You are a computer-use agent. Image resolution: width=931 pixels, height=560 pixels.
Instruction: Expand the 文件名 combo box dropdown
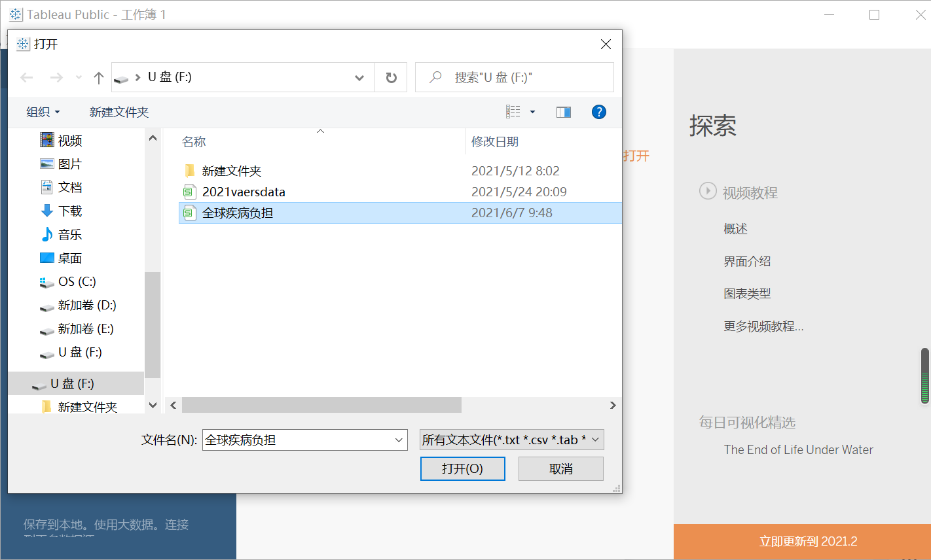399,440
